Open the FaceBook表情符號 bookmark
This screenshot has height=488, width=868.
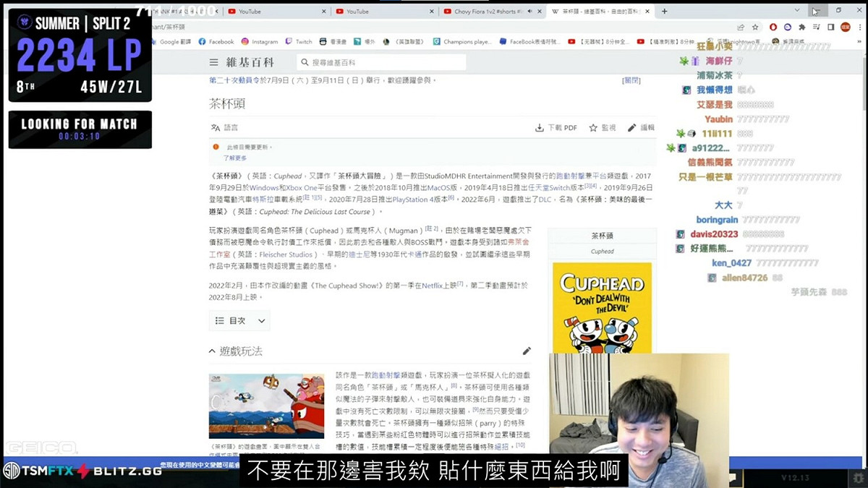point(531,42)
